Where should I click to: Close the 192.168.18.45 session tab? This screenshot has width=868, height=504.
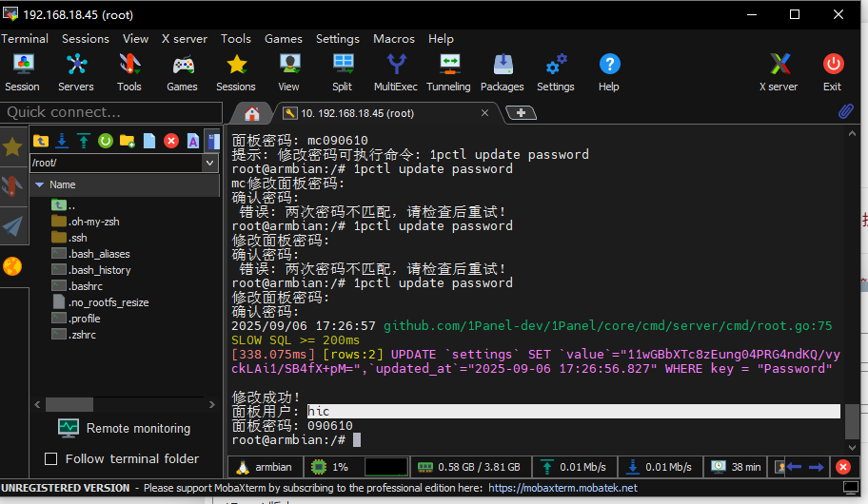(x=485, y=113)
